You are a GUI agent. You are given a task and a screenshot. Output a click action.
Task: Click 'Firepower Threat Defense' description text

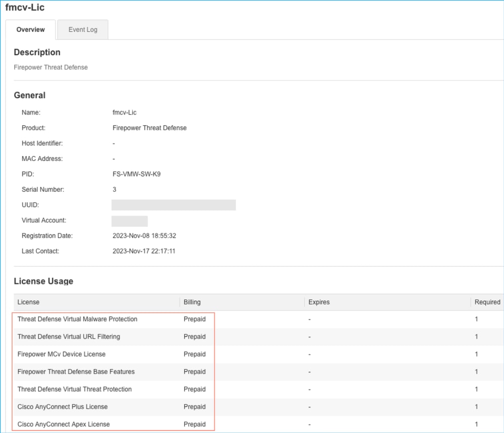(x=51, y=67)
